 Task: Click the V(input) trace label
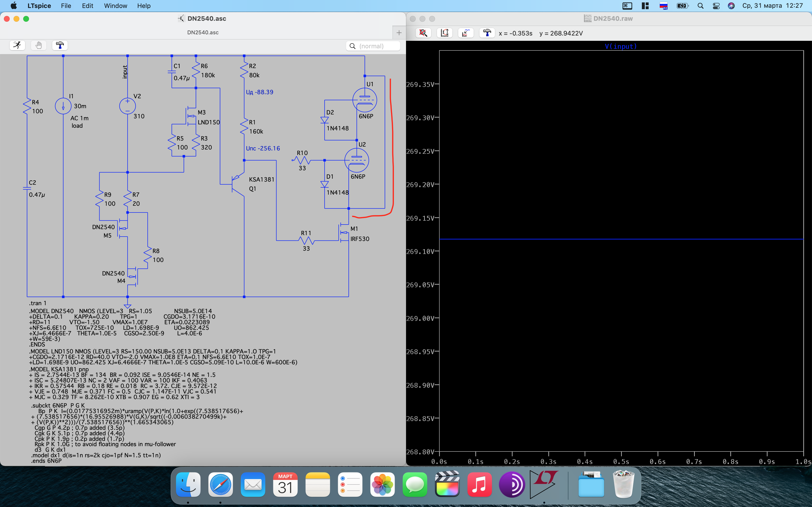[620, 46]
